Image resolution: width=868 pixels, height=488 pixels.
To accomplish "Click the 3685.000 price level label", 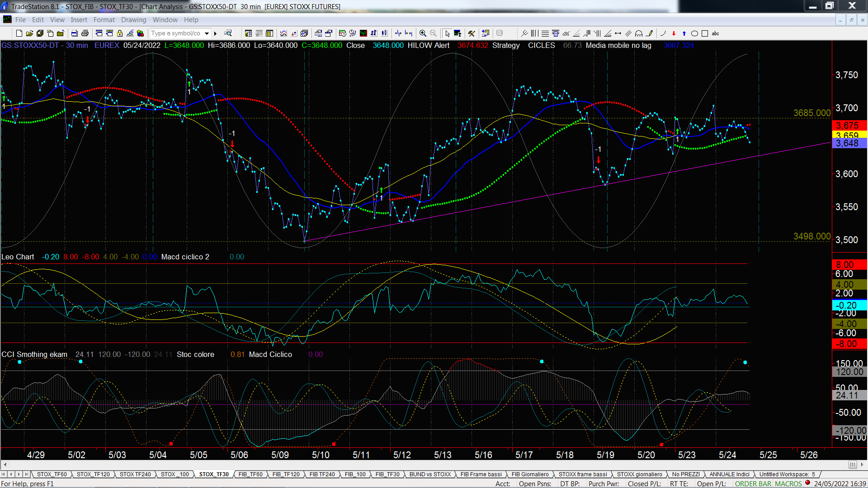I will click(812, 113).
